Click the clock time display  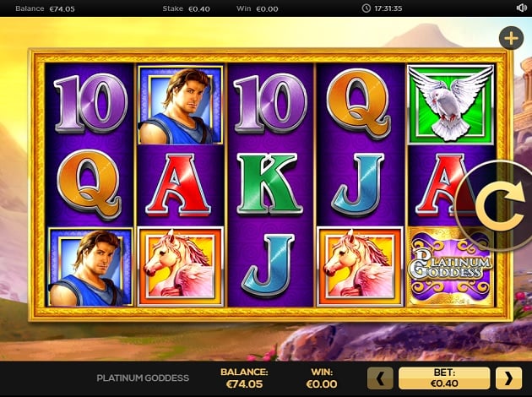pos(382,8)
